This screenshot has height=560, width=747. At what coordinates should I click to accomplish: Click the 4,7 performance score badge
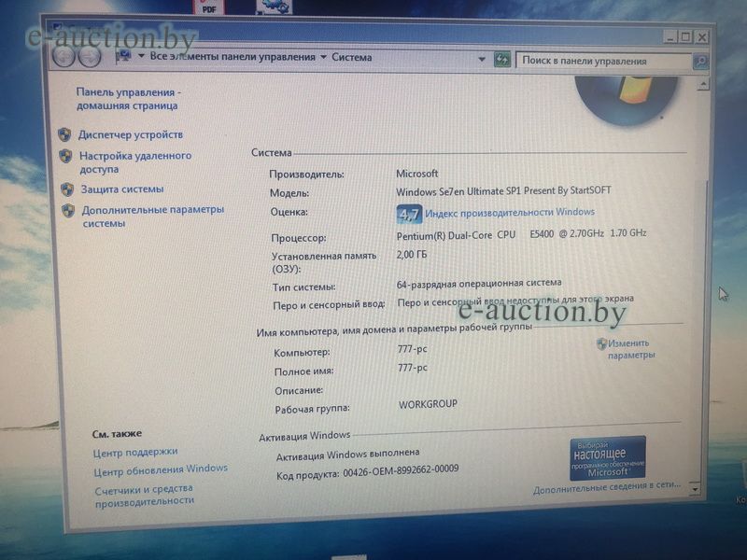[x=409, y=214]
